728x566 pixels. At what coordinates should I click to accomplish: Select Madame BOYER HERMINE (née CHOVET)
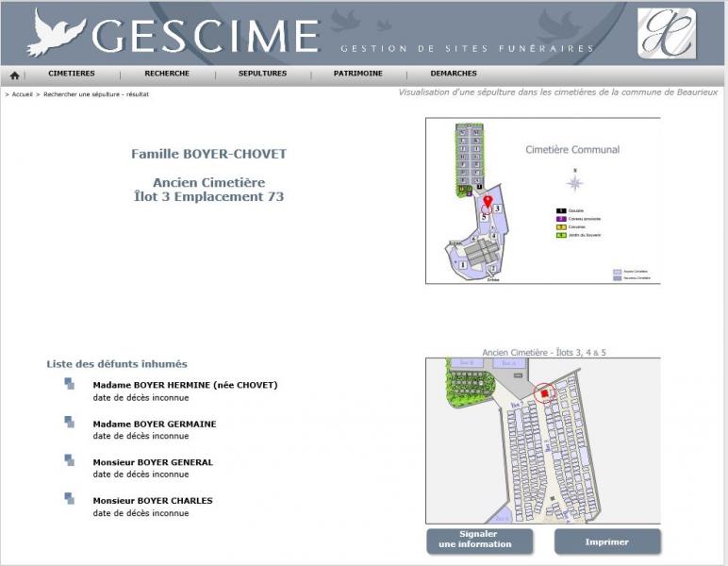(185, 385)
